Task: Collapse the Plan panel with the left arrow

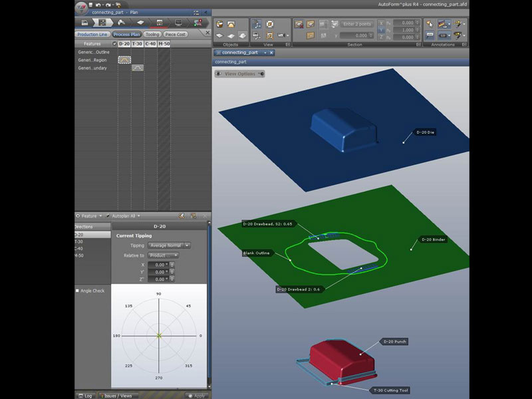Action: [x=205, y=13]
